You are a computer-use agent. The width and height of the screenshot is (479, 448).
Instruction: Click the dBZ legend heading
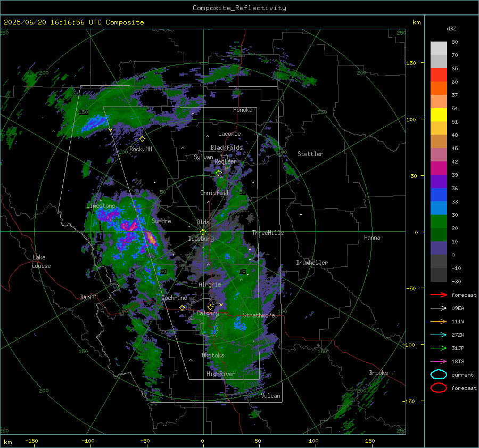[451, 28]
